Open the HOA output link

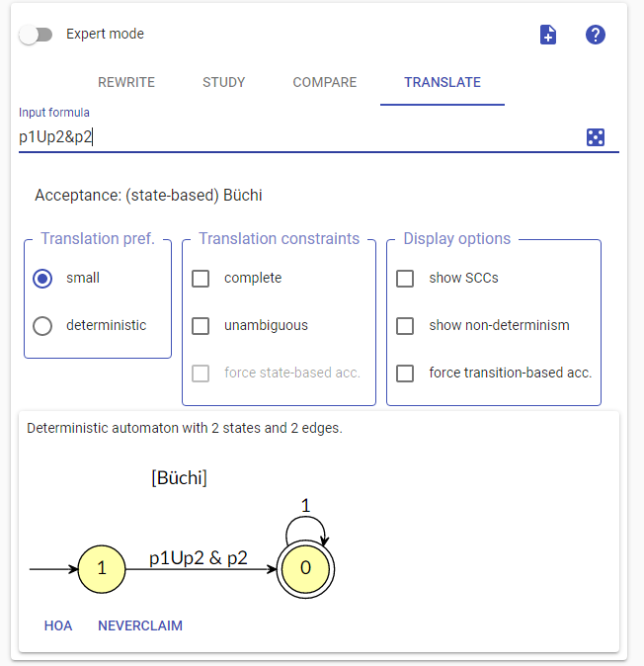[x=58, y=625]
